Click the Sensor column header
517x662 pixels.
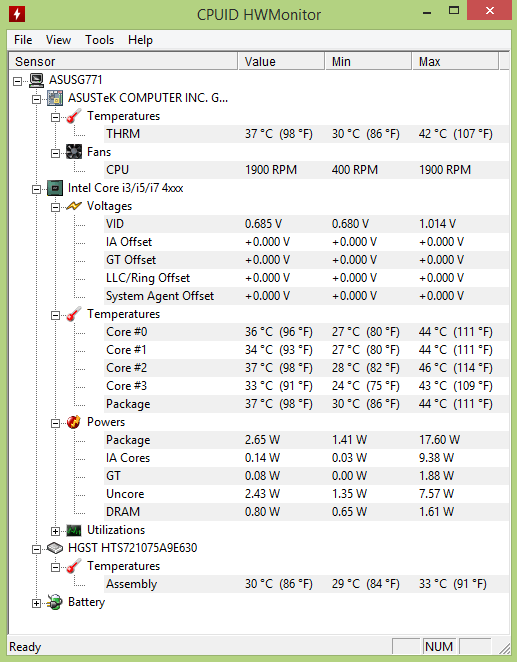pyautogui.click(x=123, y=62)
